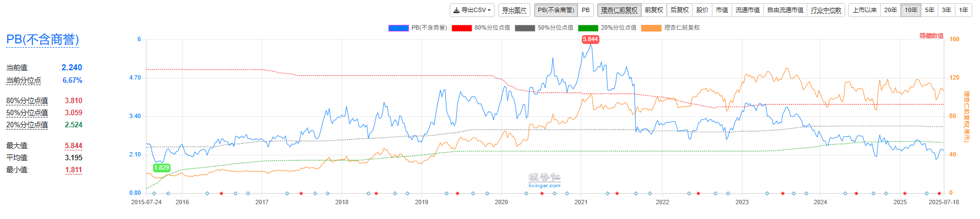Switch to the PB tab
The width and height of the screenshot is (980, 219).
pos(586,10)
